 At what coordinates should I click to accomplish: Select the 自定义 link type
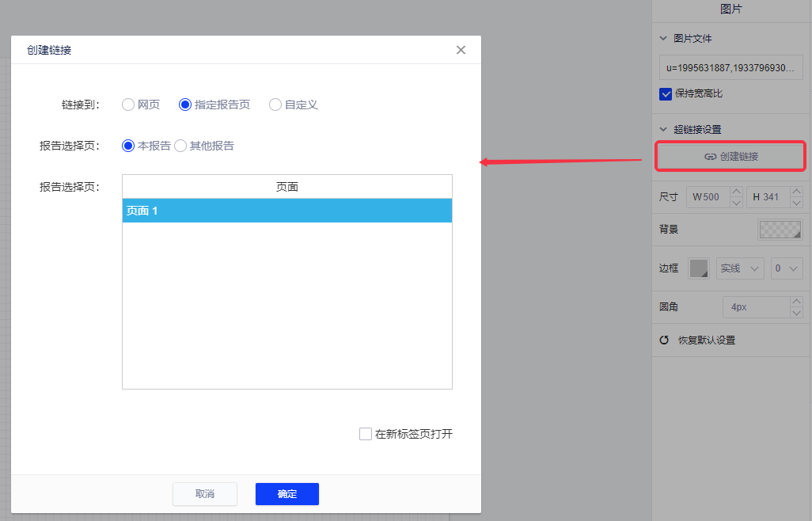pyautogui.click(x=275, y=105)
